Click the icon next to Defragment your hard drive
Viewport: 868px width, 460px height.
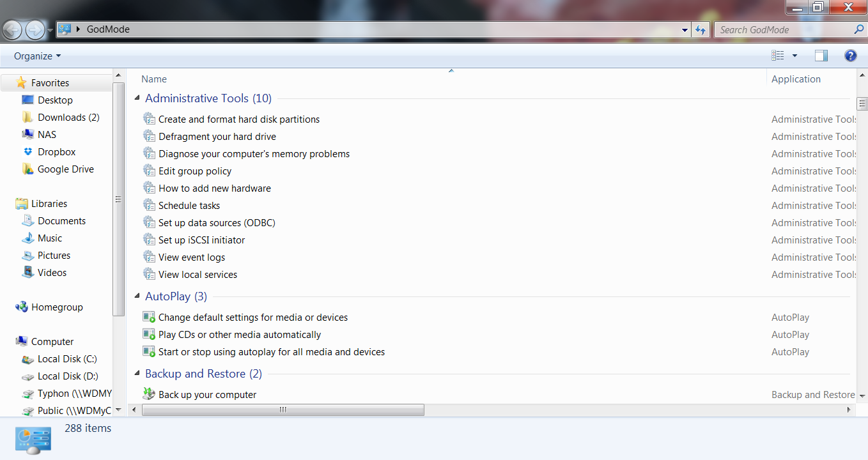pos(149,136)
